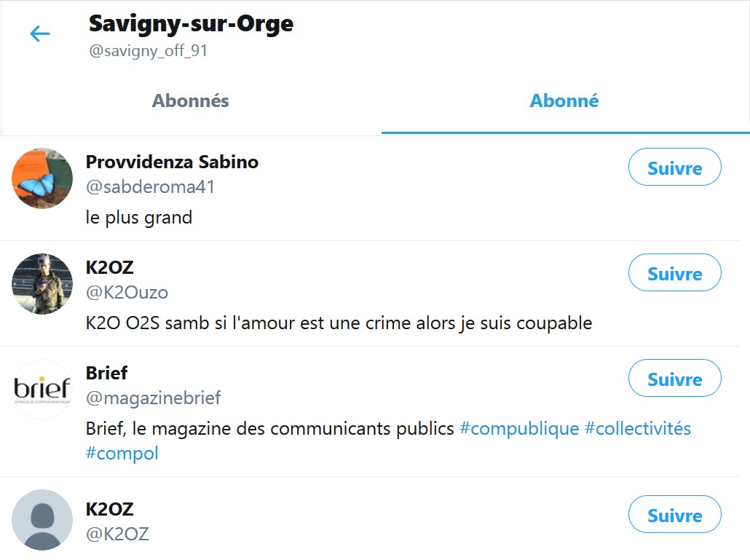Screen dimensions: 750x560
Task: Open the Provvidenza Sabino profile name
Action: (172, 162)
